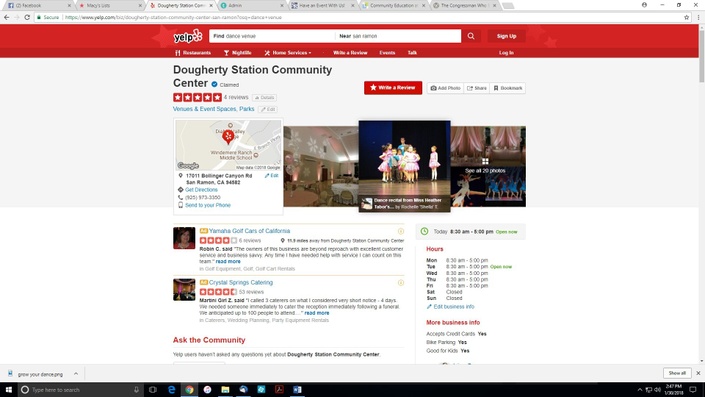This screenshot has width=705, height=397.
Task: Open the rating Details dropdown
Action: (x=264, y=98)
